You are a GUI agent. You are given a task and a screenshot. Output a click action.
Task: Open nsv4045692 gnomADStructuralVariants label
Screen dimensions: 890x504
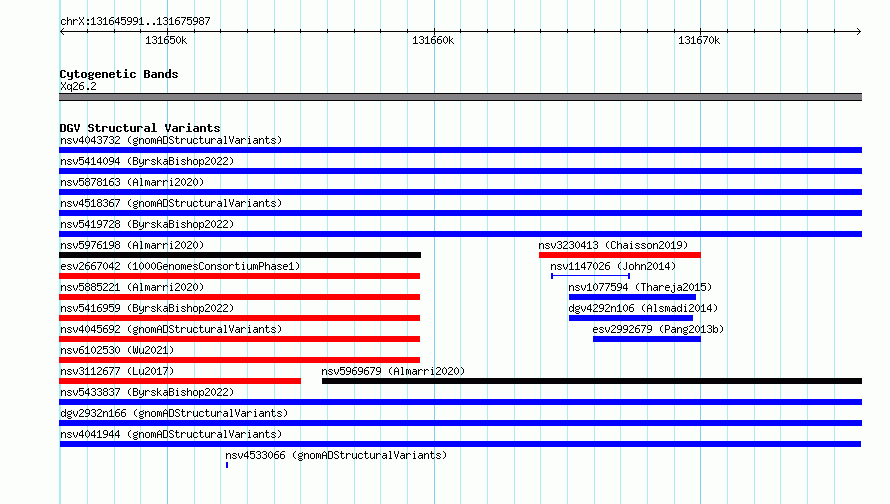point(171,329)
